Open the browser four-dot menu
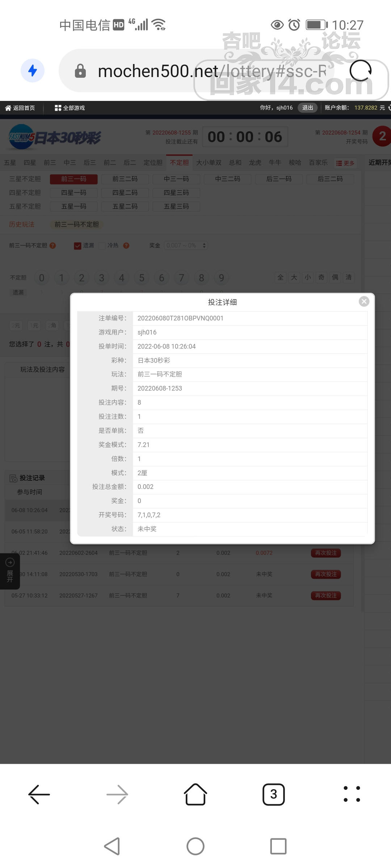Screen dimensions: 391x868 pos(352,794)
